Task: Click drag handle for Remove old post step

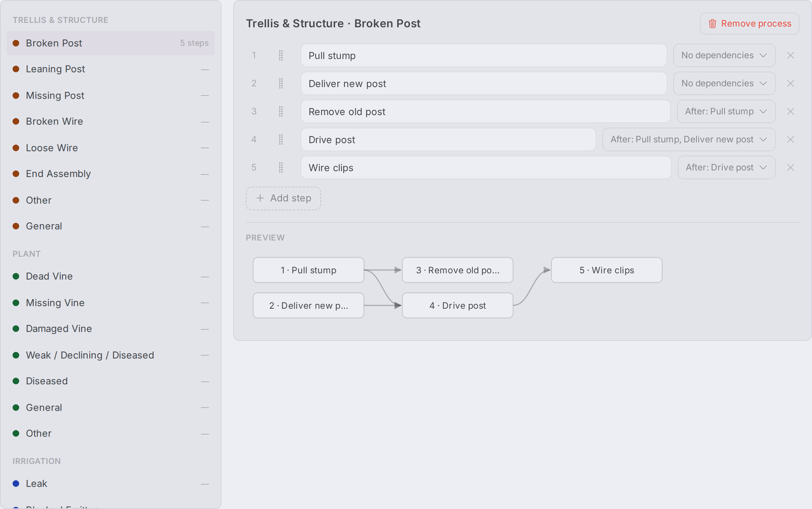Action: pyautogui.click(x=281, y=112)
